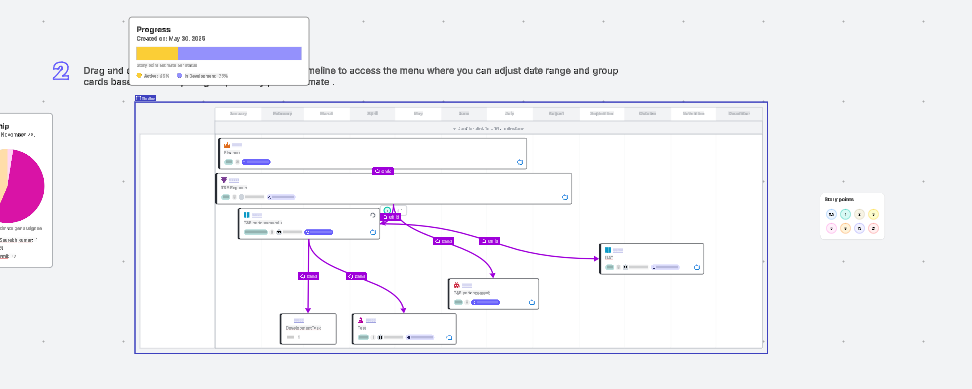The image size is (972, 389).
Task: Click the July month header
Action: pyautogui.click(x=510, y=113)
